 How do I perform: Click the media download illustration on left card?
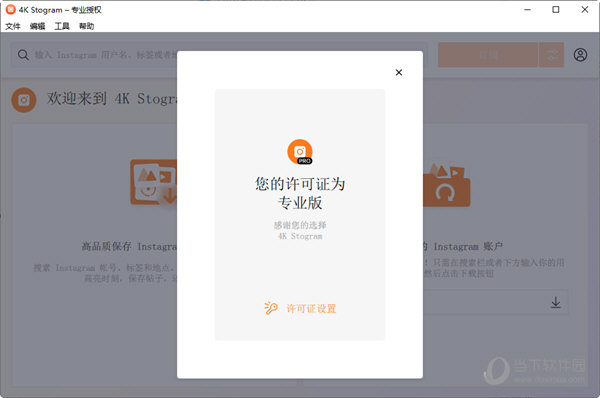153,182
